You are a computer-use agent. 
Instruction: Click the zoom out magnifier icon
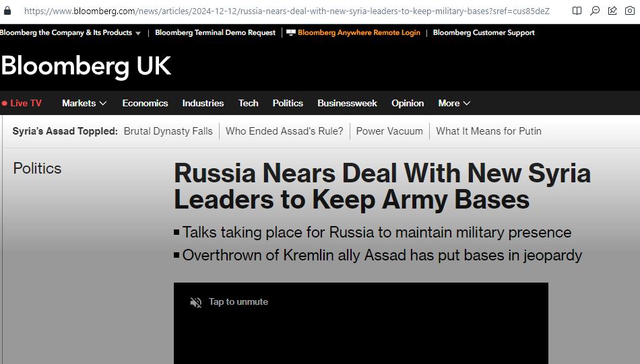tap(595, 11)
